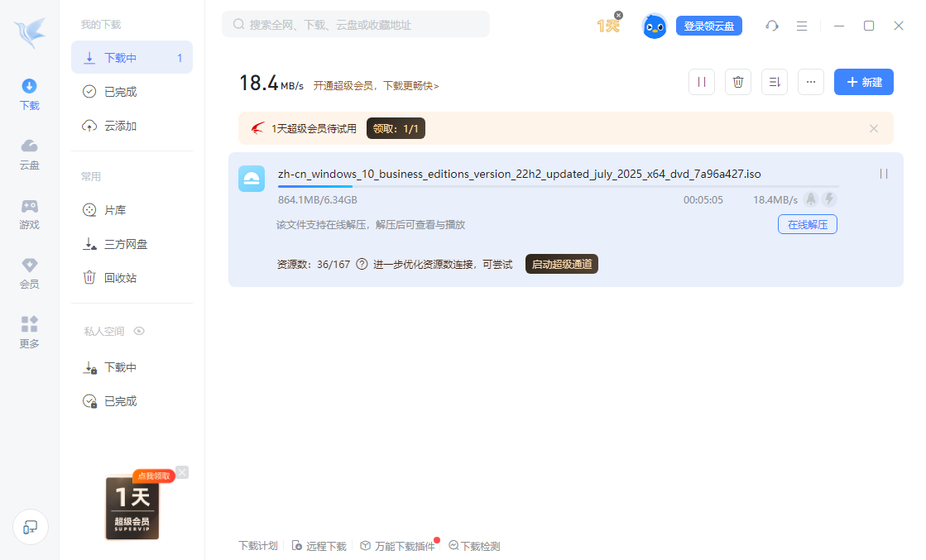The height and width of the screenshot is (560, 926).
Task: Click the 领取: 1/1 claim button
Action: pos(396,129)
